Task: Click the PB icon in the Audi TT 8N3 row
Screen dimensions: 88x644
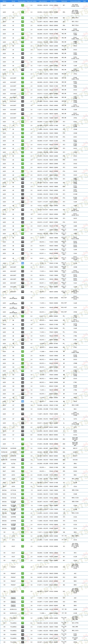Action: coord(23,439)
